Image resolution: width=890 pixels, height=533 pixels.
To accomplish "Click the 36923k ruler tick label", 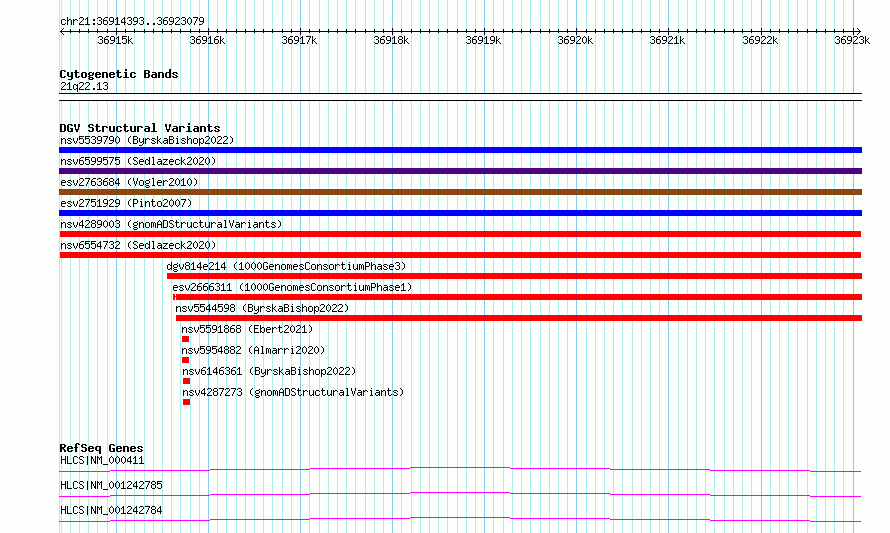I will pyautogui.click(x=852, y=40).
